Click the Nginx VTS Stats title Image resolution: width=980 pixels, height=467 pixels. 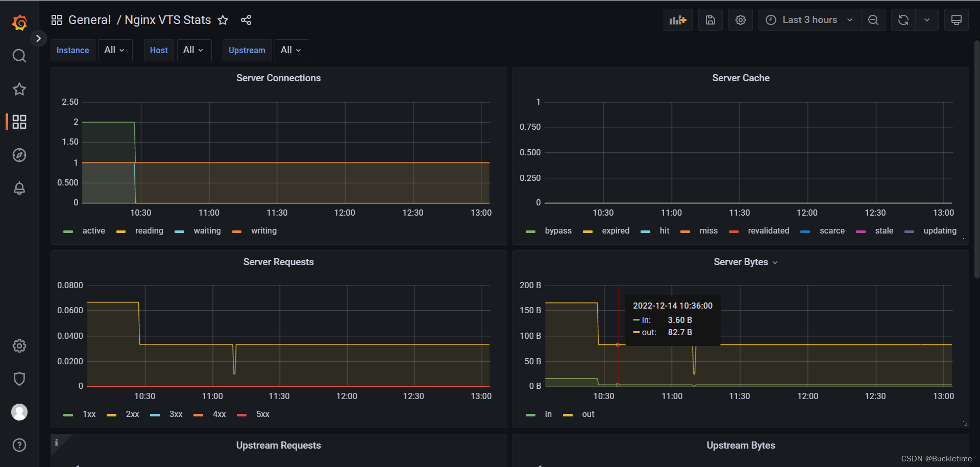(x=168, y=20)
